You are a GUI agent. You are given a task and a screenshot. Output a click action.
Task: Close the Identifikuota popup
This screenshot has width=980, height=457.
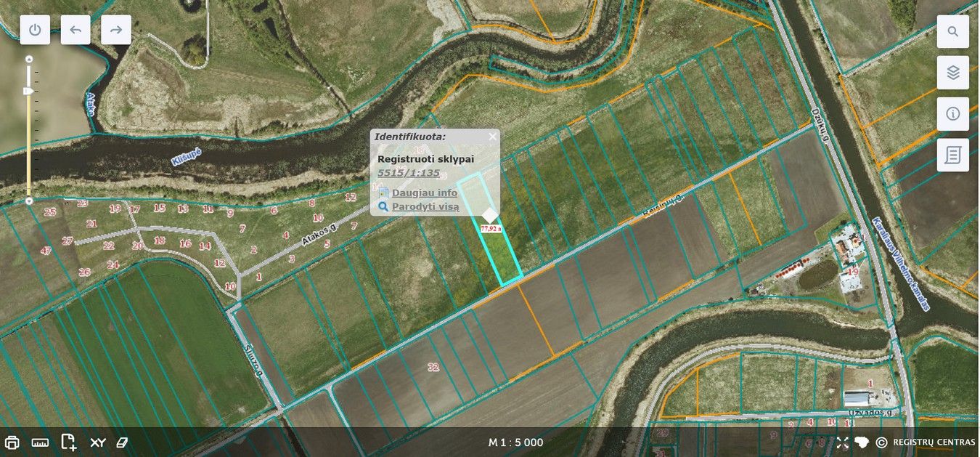[x=493, y=136]
